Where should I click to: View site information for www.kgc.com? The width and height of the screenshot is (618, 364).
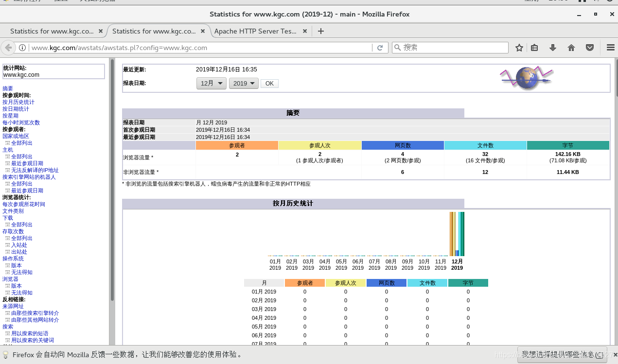pos(23,48)
